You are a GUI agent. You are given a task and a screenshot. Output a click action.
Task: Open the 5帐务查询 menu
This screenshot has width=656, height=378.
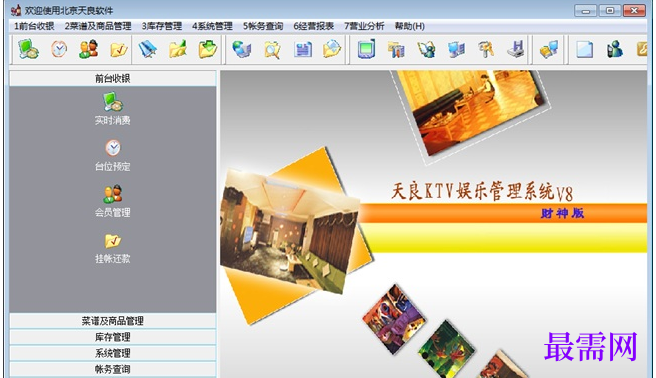pos(263,26)
